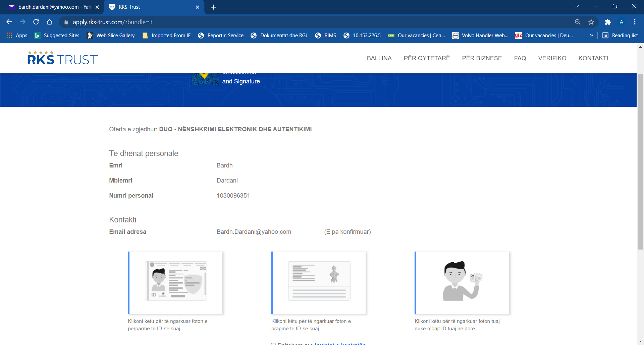This screenshot has height=345, width=644.
Task: Click the scroll down arrow
Action: [640, 342]
